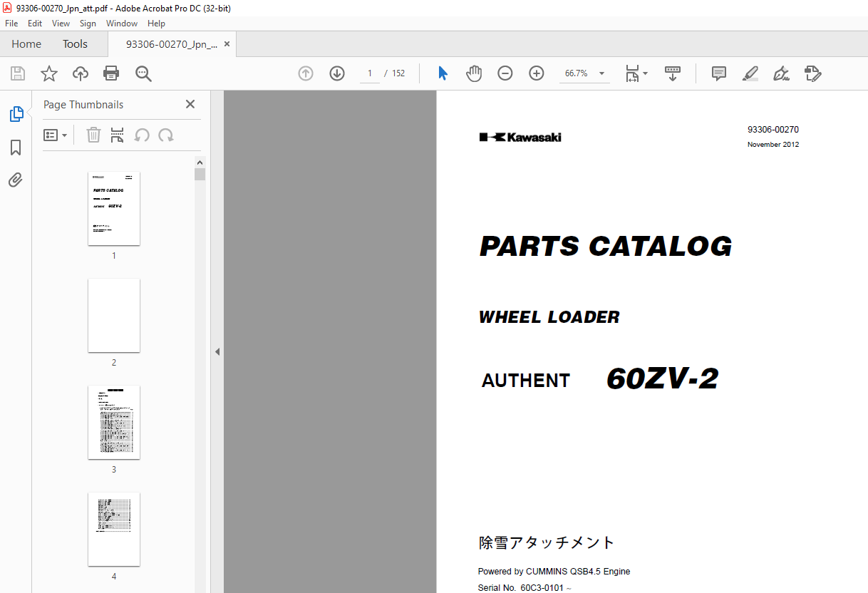Switch to the Tools tab

click(75, 44)
